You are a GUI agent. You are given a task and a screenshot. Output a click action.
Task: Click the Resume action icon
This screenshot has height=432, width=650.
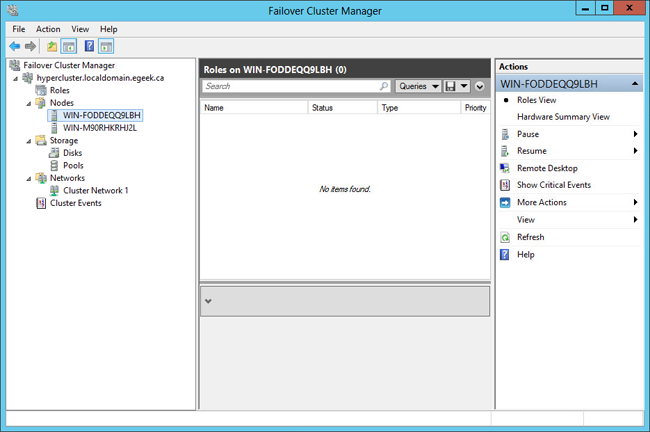(x=505, y=151)
